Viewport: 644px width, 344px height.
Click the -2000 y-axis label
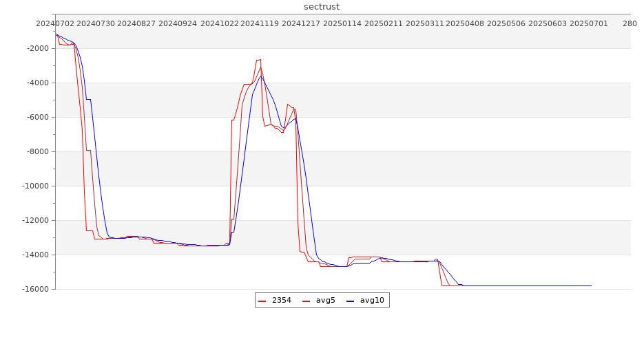pos(37,49)
